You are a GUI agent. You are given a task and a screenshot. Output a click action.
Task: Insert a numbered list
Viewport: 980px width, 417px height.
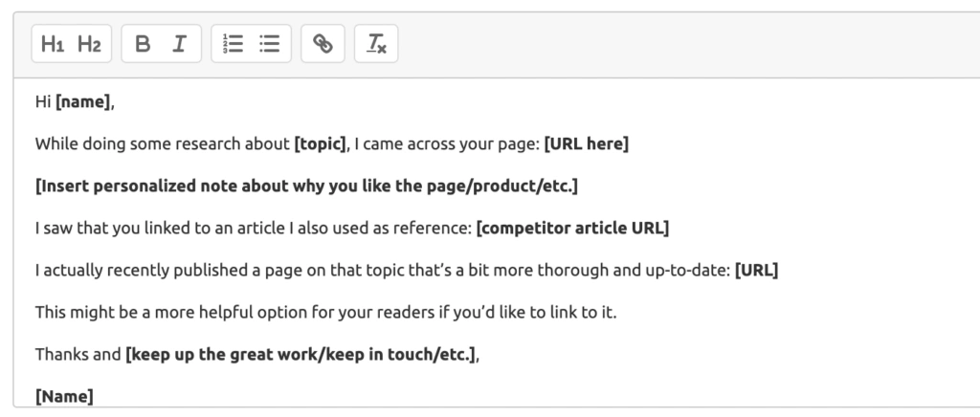(233, 44)
